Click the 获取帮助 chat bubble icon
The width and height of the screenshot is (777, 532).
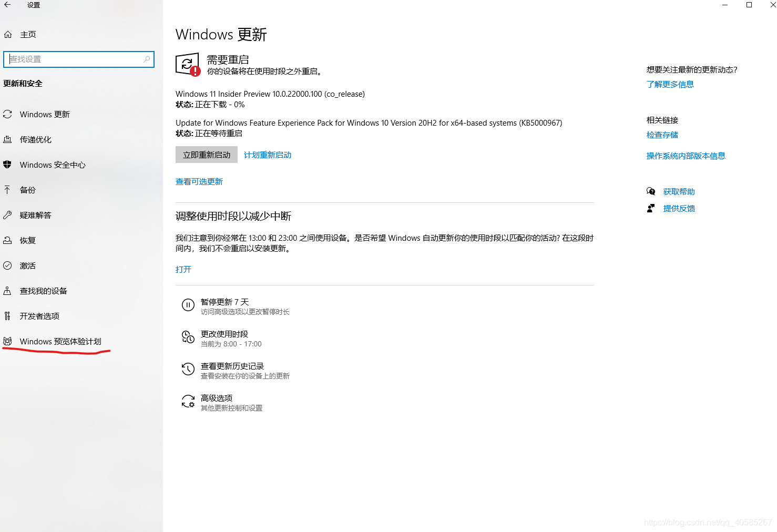tap(651, 191)
